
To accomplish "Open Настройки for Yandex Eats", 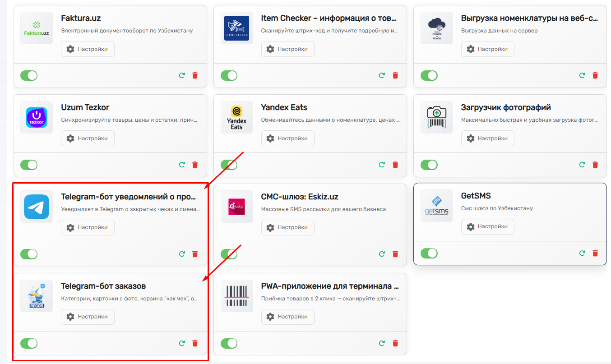I will pos(287,138).
